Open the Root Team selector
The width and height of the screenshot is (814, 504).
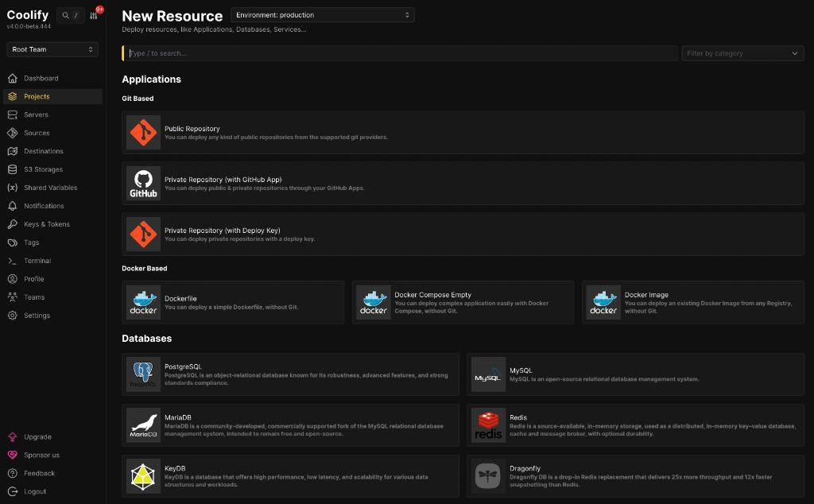coord(52,49)
